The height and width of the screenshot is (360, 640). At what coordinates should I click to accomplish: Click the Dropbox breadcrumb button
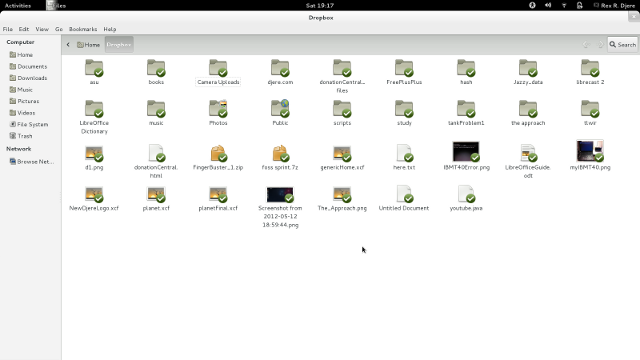pyautogui.click(x=119, y=44)
